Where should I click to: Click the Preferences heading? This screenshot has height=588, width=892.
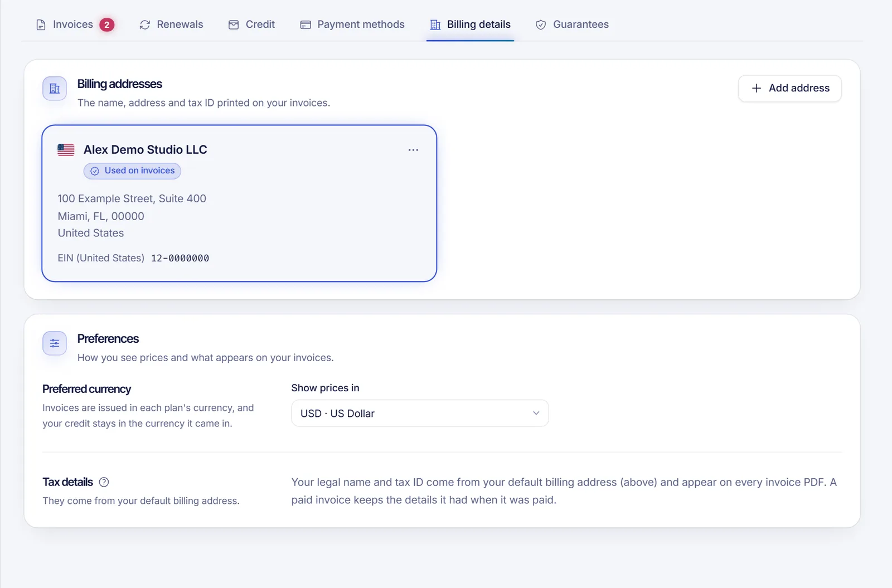pyautogui.click(x=108, y=339)
